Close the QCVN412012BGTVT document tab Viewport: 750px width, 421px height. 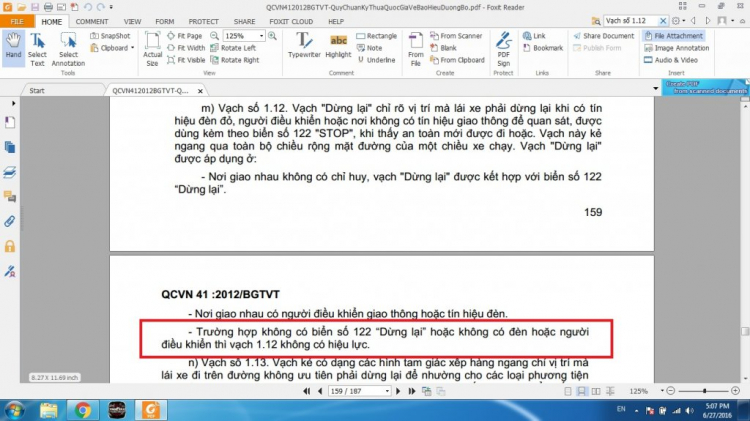point(200,91)
